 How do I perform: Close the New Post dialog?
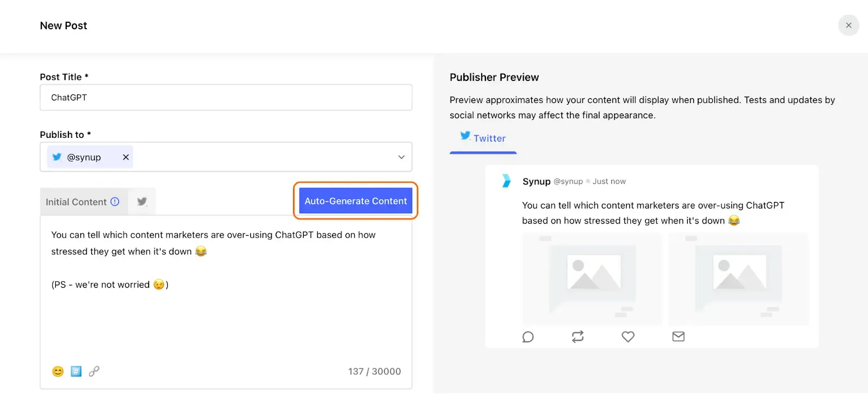848,26
